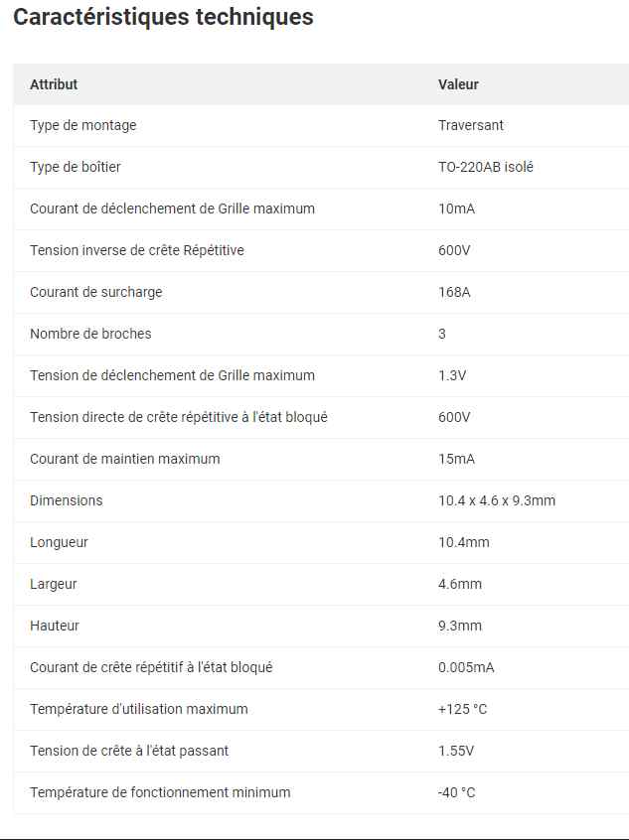This screenshot has width=629, height=840.
Task: Click the "Traversant" value
Action: click(471, 125)
